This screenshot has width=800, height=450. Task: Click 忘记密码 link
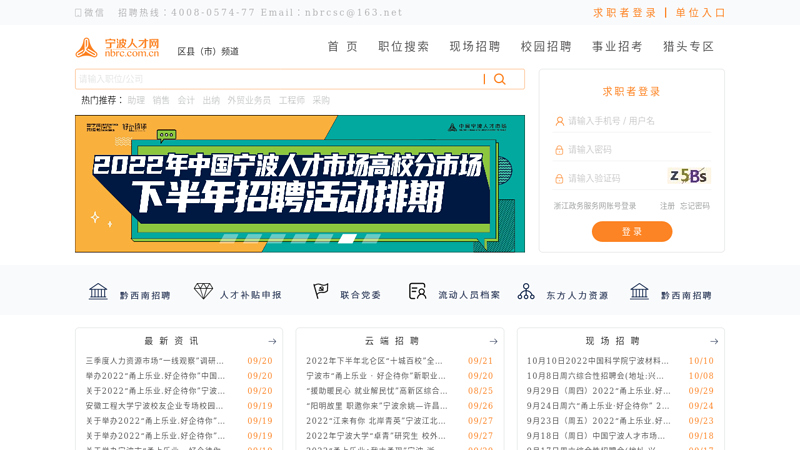694,206
